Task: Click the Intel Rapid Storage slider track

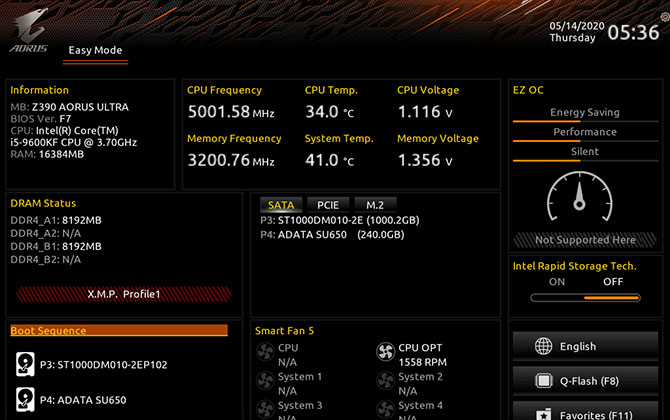Action: click(x=585, y=298)
